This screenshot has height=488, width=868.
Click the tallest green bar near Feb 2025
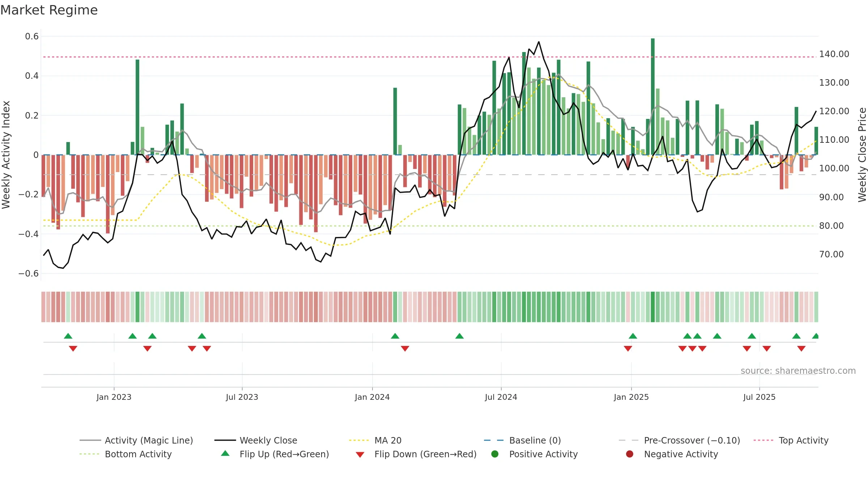[653, 97]
